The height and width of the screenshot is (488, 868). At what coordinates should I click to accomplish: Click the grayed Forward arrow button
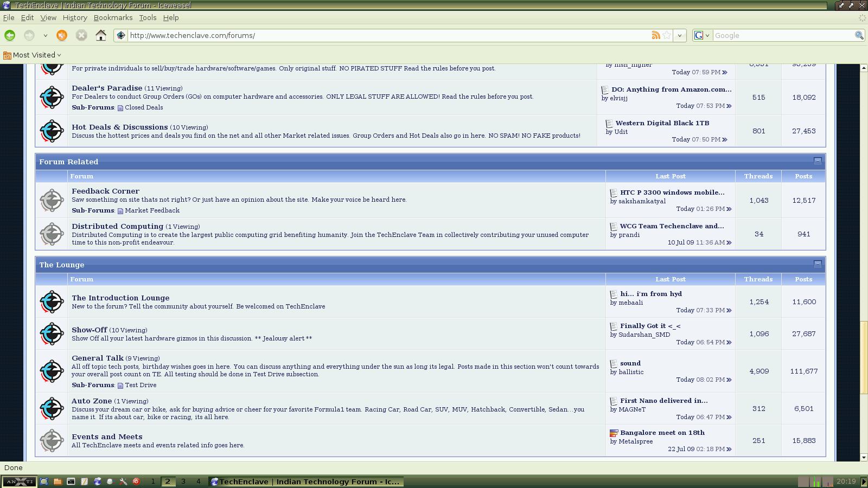pos(29,35)
